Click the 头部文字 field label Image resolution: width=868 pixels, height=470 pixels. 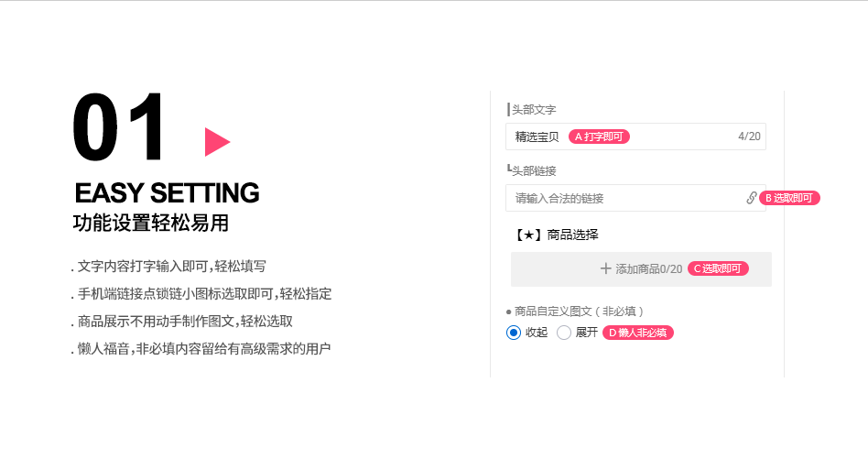534,110
